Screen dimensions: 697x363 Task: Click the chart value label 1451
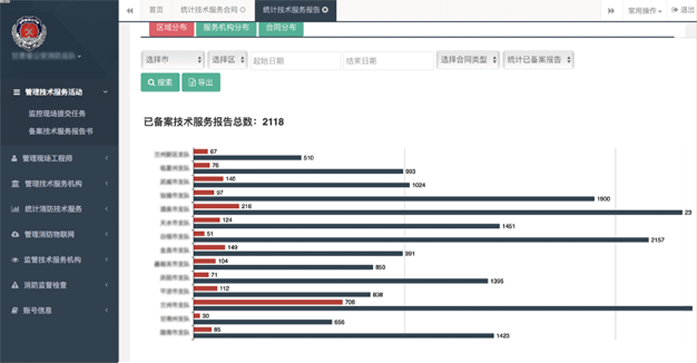coord(509,226)
